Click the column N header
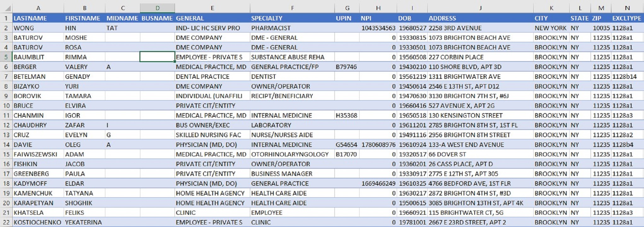644x227 pixels. click(627, 8)
